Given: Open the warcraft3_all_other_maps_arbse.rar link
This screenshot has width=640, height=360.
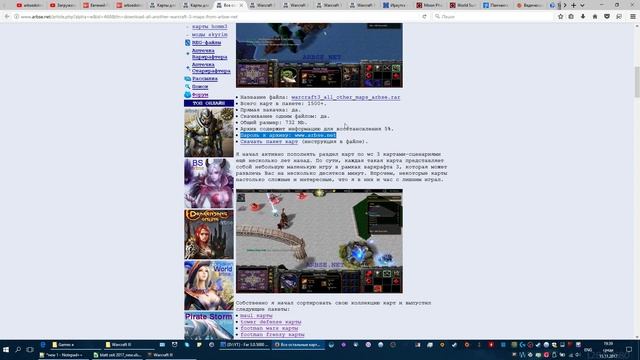Looking at the screenshot, I should (346, 97).
